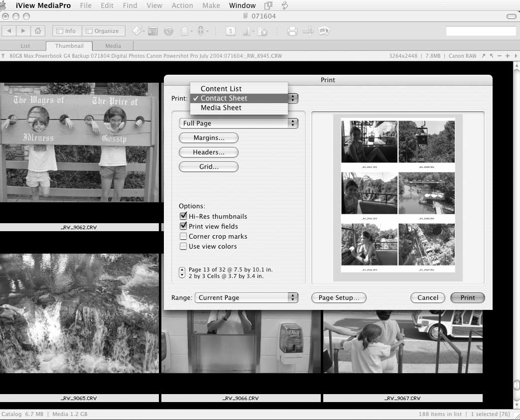Screen dimensions: 520x420
Task: Open the Organize panel
Action: 104,31
